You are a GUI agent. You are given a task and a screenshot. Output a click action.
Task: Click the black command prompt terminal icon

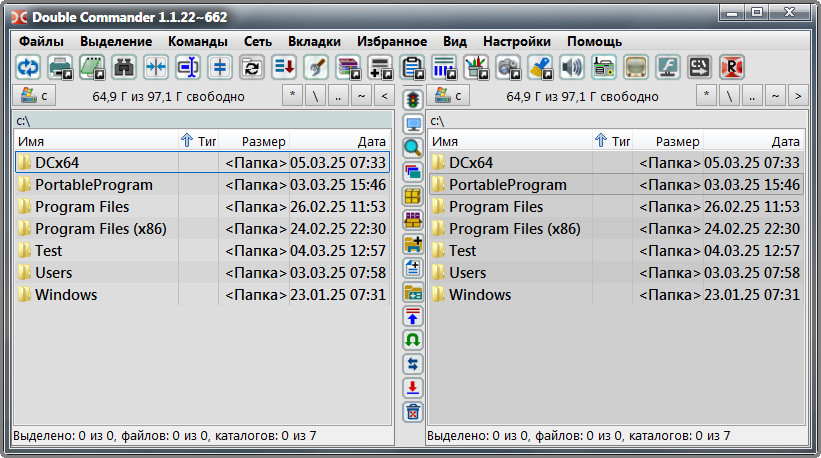click(x=700, y=67)
